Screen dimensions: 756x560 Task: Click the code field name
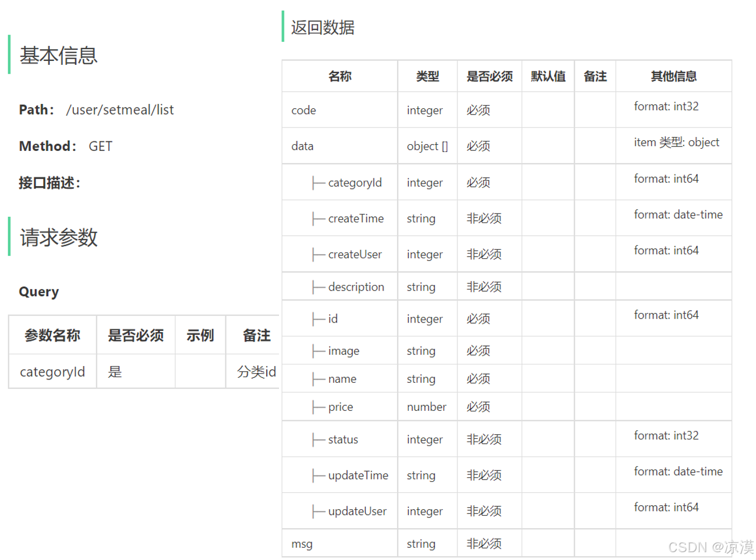tap(304, 110)
